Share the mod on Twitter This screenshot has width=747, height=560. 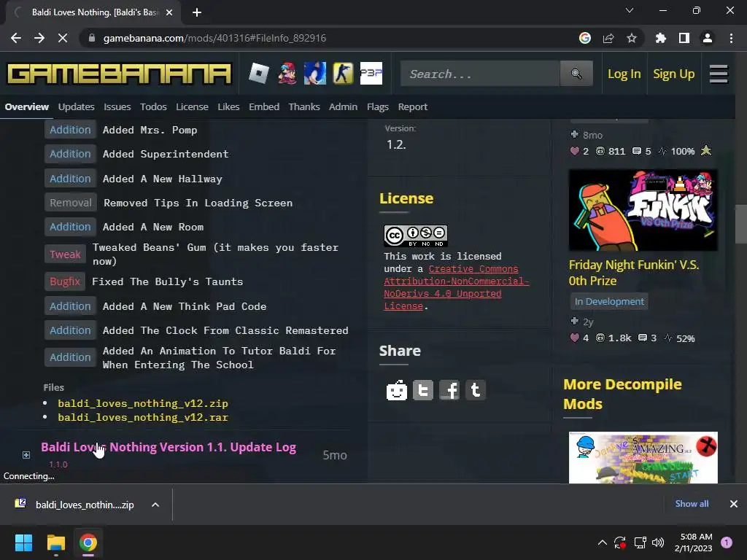pos(423,390)
